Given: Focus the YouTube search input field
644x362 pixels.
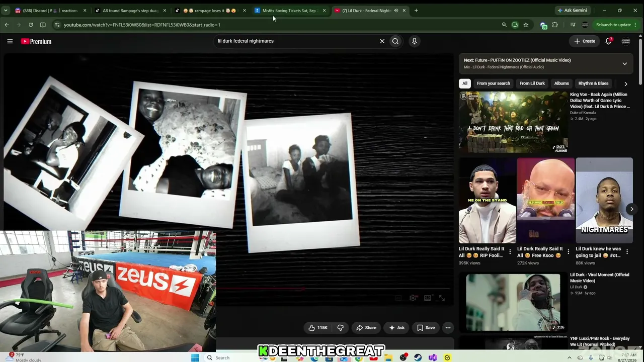Looking at the screenshot, I should coord(296,41).
